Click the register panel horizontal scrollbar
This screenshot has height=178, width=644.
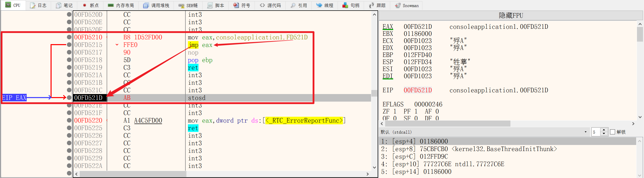[x=448, y=124]
